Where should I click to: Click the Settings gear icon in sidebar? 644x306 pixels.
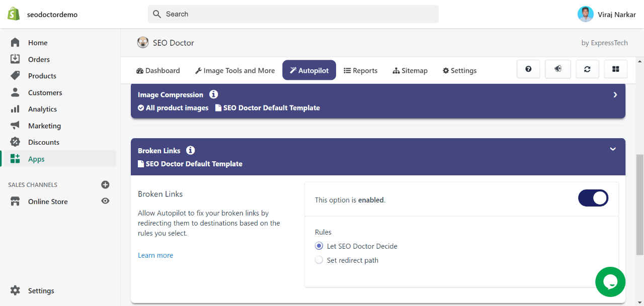point(15,290)
